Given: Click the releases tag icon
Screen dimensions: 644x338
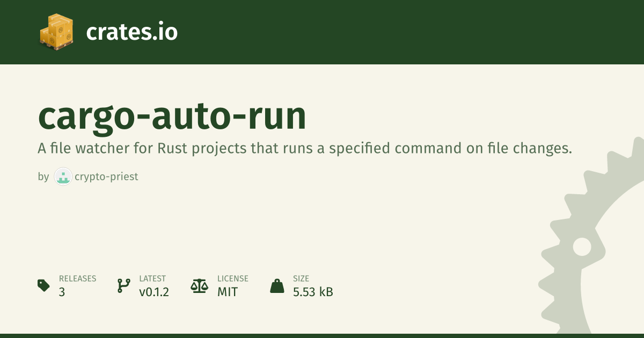Looking at the screenshot, I should click(x=44, y=285).
